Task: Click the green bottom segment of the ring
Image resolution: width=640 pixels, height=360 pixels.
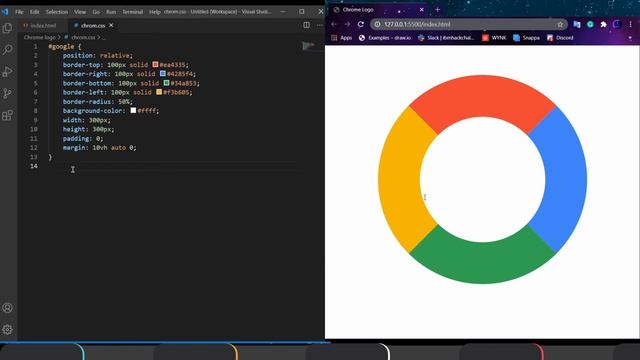Action: click(x=482, y=263)
